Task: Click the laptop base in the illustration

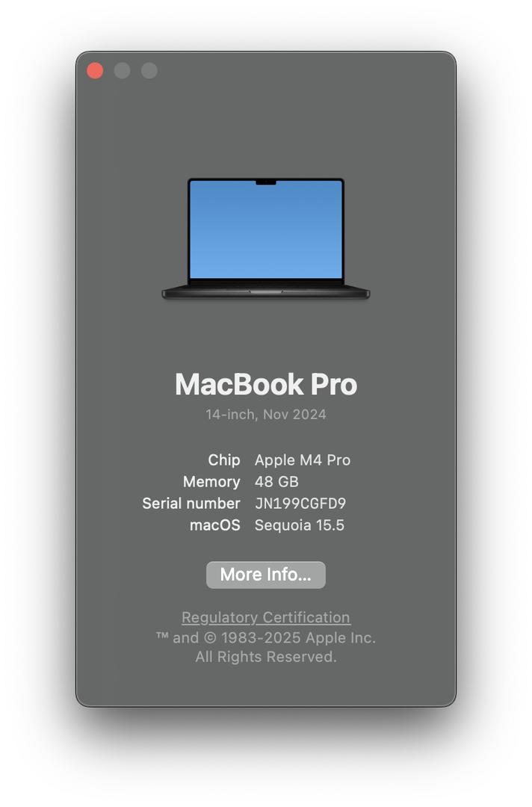Action: pos(266,293)
